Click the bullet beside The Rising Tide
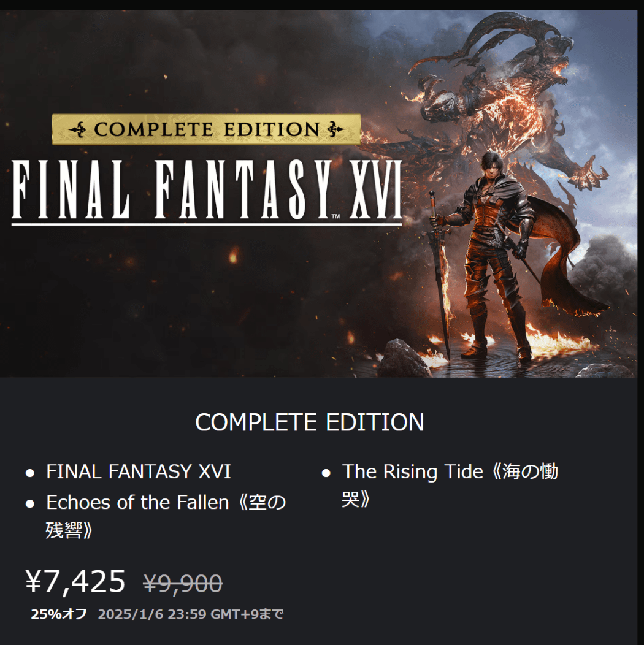This screenshot has height=645, width=644. click(x=326, y=473)
